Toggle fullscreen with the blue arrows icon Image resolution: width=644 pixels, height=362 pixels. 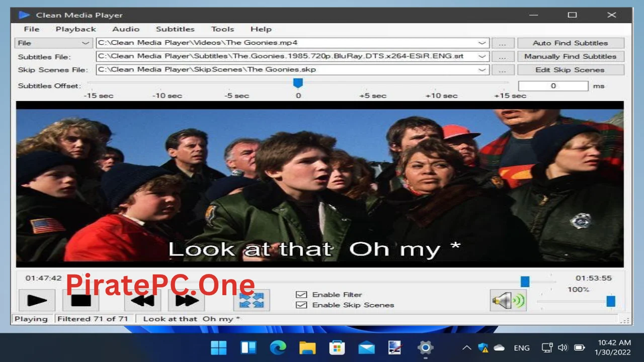[252, 300]
